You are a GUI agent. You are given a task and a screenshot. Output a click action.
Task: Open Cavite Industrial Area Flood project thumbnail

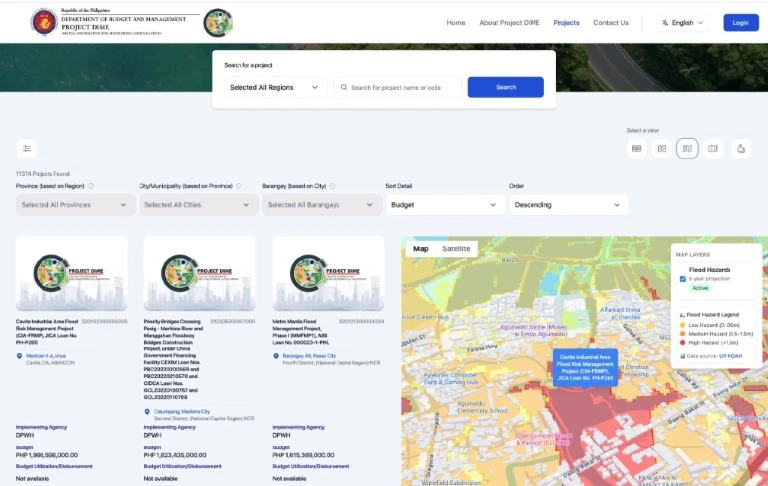[72, 274]
